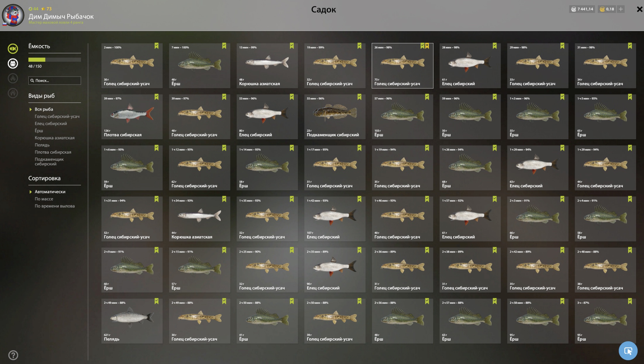Viewport: 644px width, 364px height.
Task: Choose Автоматически sorting
Action: point(50,192)
